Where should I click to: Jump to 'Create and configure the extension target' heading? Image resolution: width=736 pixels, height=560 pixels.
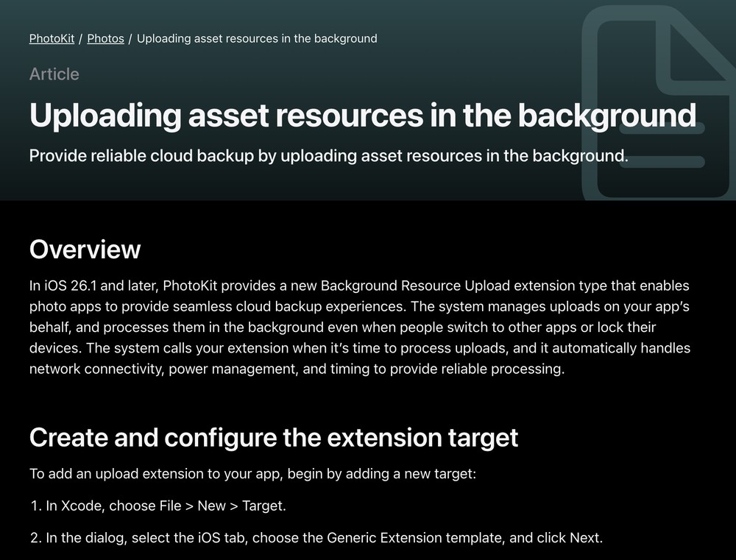pos(274,438)
